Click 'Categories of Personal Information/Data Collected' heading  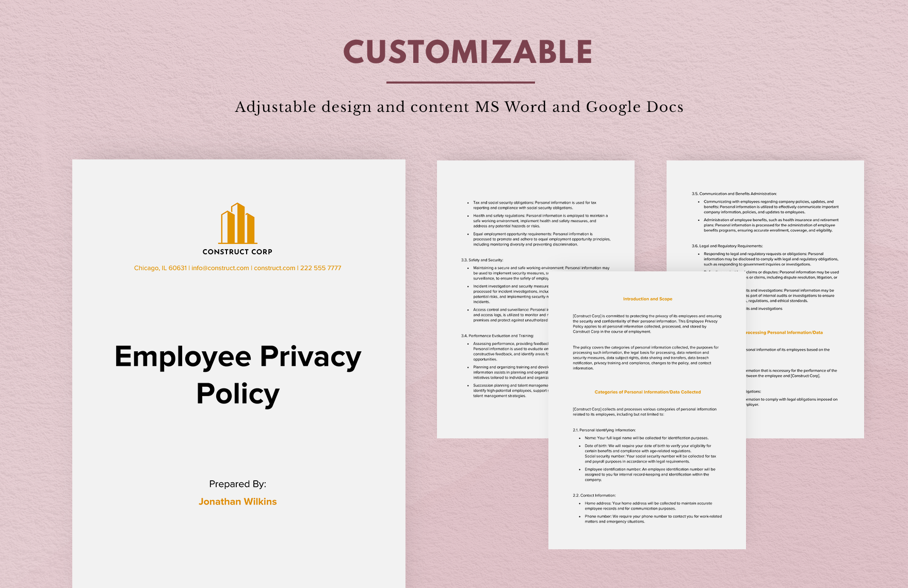[647, 392]
